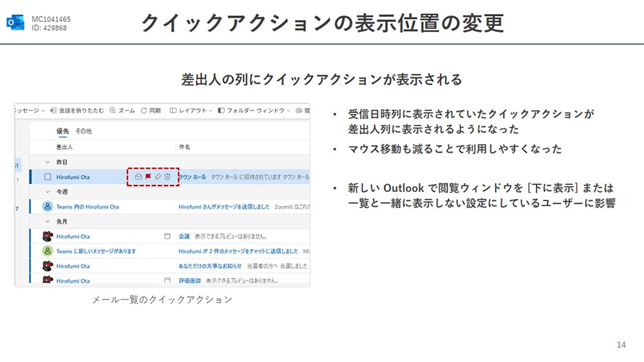The height and width of the screenshot is (362, 644).
Task: Open the Hirofumi さんがメッセージを送信しました message
Action: pos(224,207)
